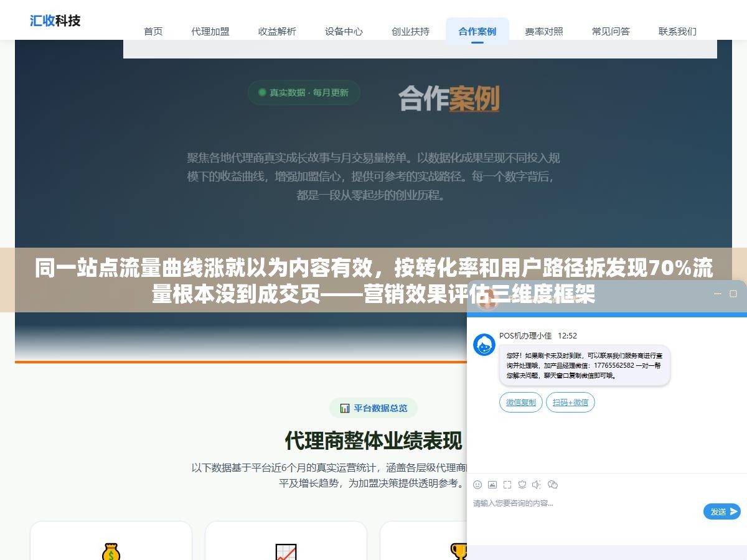Click the POS机办理小佳 name label
Screen dimensions: 747x560
tap(525, 336)
